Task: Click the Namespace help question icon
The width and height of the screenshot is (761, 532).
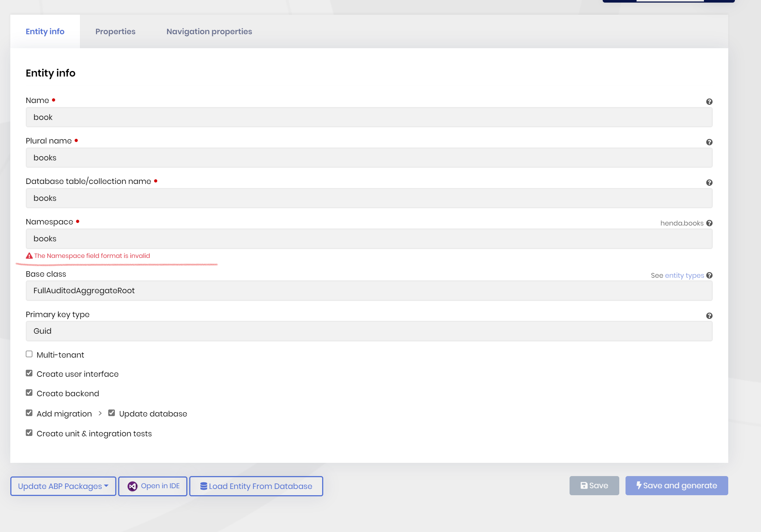Action: click(709, 223)
